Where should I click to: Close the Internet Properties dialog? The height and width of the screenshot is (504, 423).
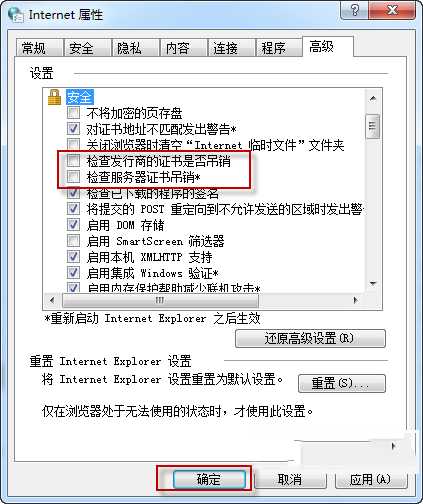[x=392, y=10]
